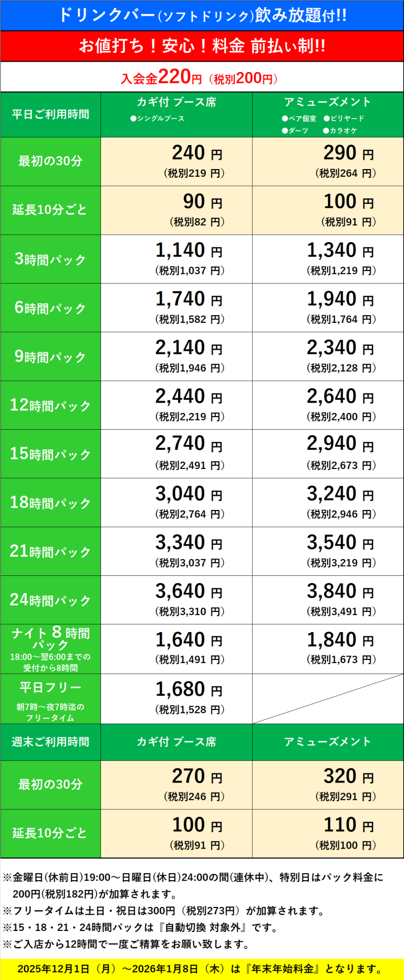404x980 pixels.
Task: Click the yellow 年末年始料金 notice bar
Action: tap(202, 969)
